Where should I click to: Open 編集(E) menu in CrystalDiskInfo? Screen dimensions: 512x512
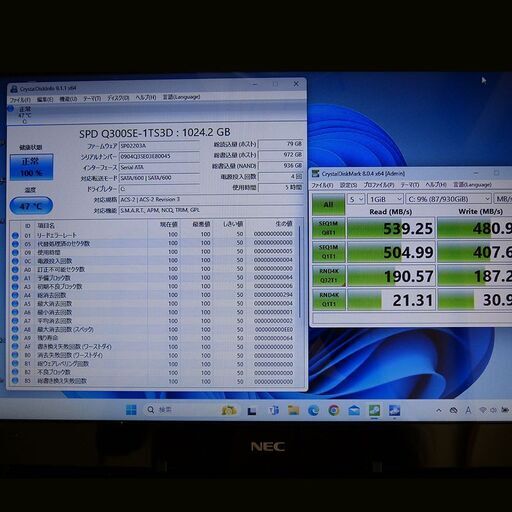45,99
